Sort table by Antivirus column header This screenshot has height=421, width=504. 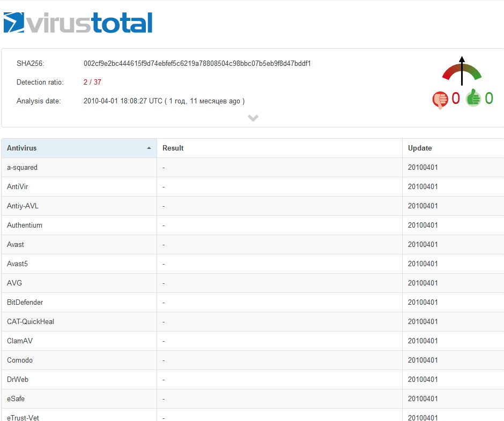[79, 148]
